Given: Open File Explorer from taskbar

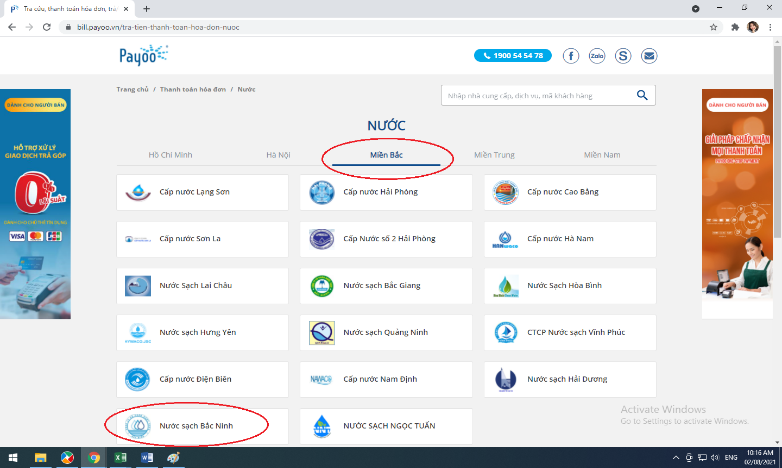Looking at the screenshot, I should click(40, 458).
